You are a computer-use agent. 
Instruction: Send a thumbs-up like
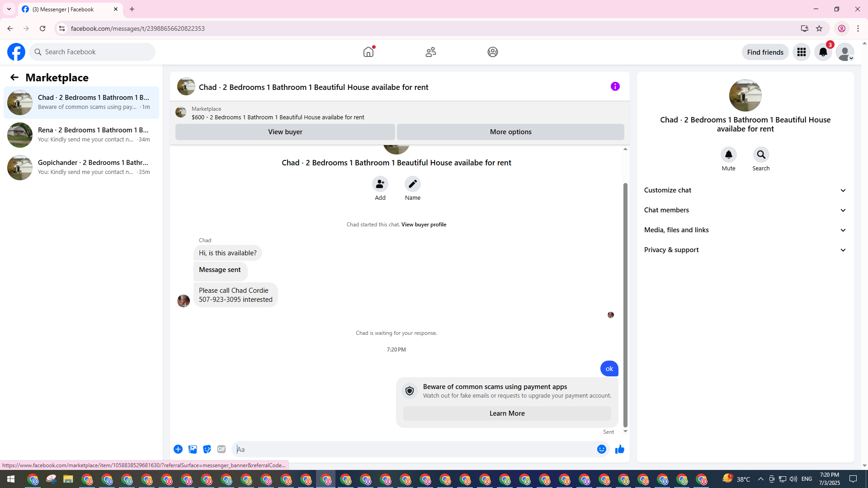coord(619,449)
